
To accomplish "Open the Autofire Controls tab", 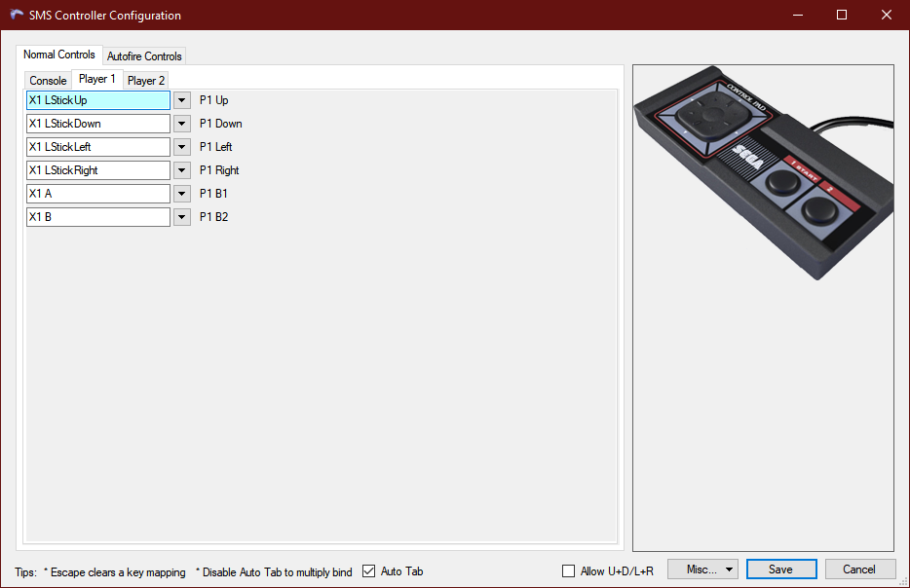I will [144, 56].
